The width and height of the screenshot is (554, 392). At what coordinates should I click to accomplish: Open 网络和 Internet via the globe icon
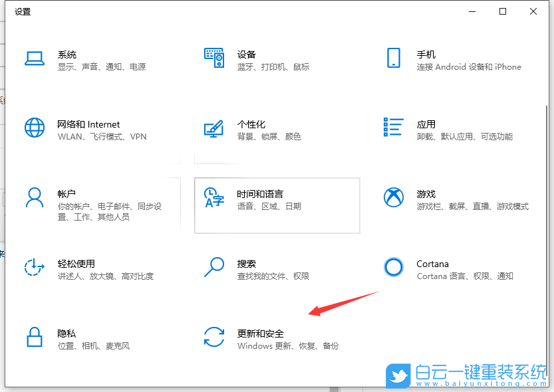click(34, 128)
